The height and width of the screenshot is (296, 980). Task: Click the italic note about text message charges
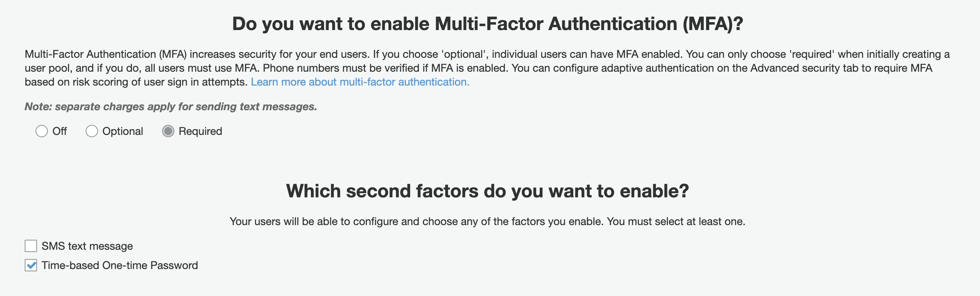[x=171, y=107]
